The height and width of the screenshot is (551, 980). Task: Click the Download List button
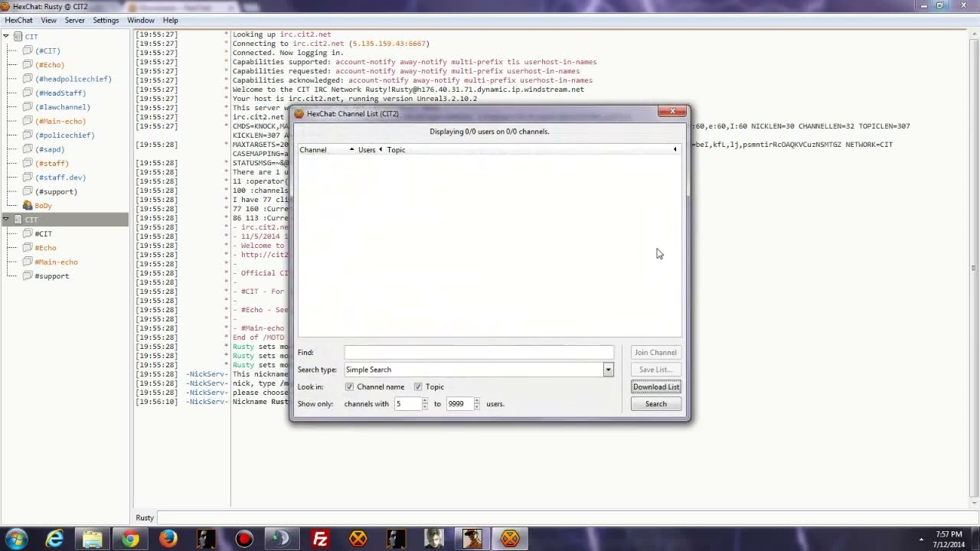pos(656,387)
